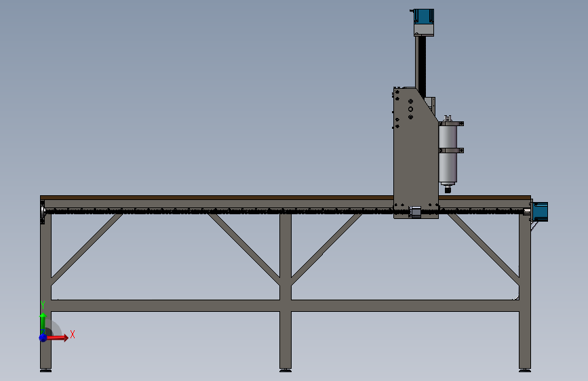The width and height of the screenshot is (588, 381).
Task: Select the blue stepper motor atop the Z column
Action: [x=424, y=16]
